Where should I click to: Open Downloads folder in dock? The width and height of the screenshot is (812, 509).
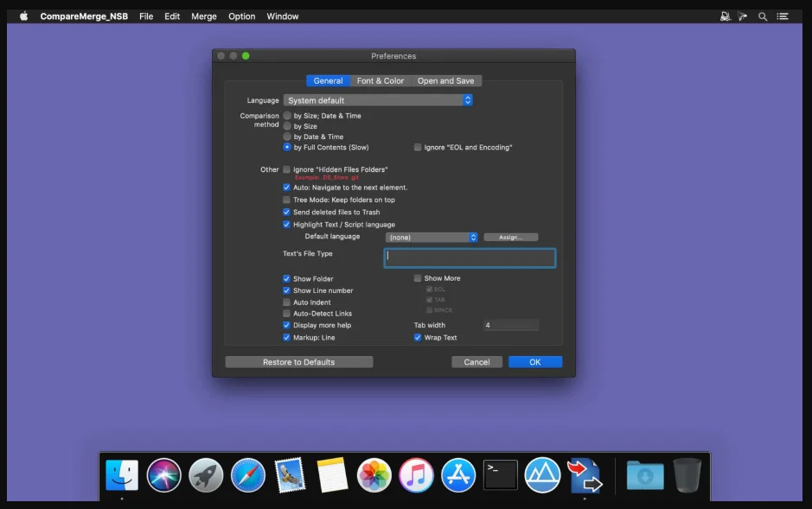645,474
